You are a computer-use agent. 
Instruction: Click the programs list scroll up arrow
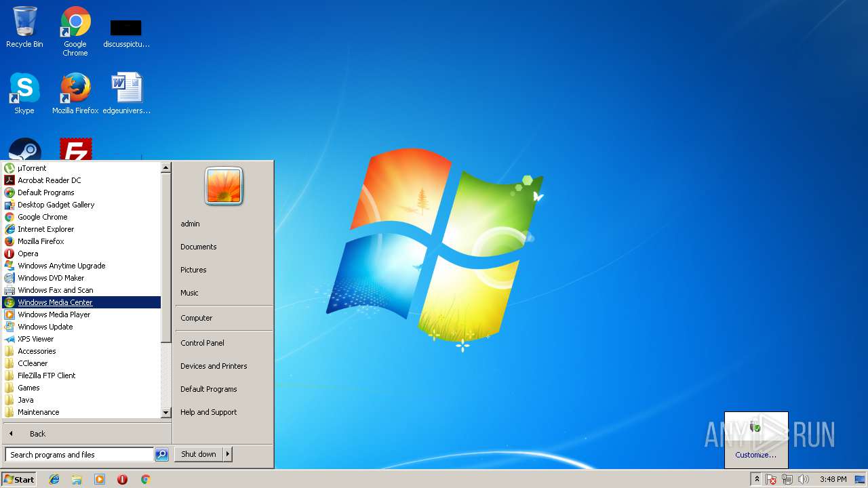tap(166, 167)
